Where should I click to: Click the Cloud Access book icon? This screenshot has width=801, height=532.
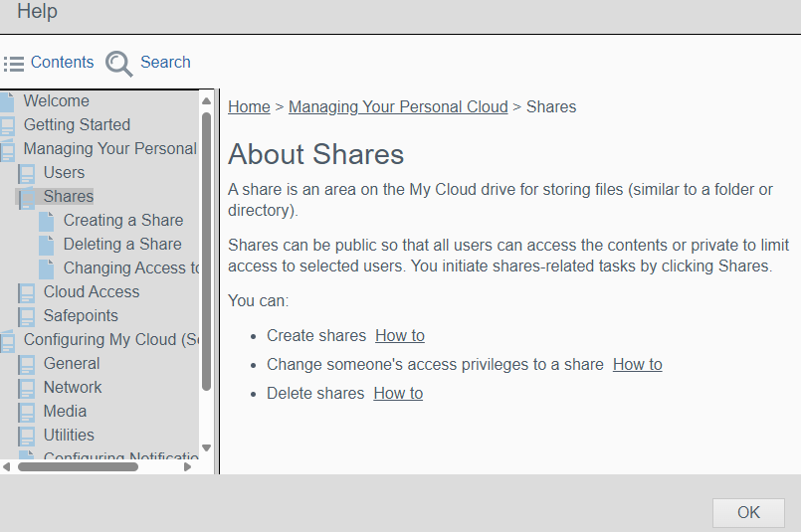point(27,292)
